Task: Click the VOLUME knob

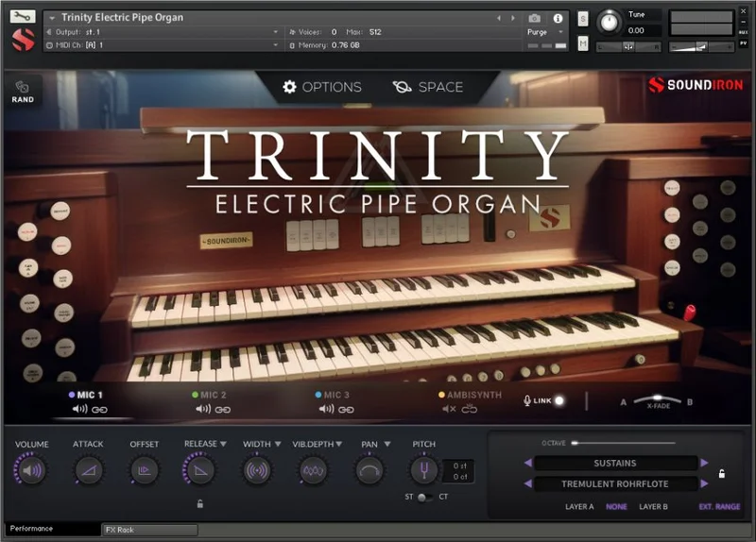Action: coord(31,469)
